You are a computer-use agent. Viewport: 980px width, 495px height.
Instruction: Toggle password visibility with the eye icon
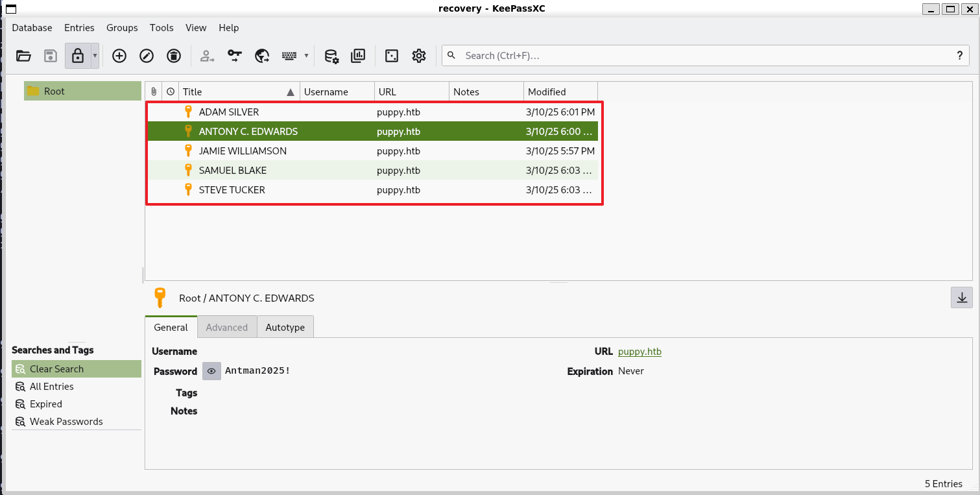click(x=211, y=371)
